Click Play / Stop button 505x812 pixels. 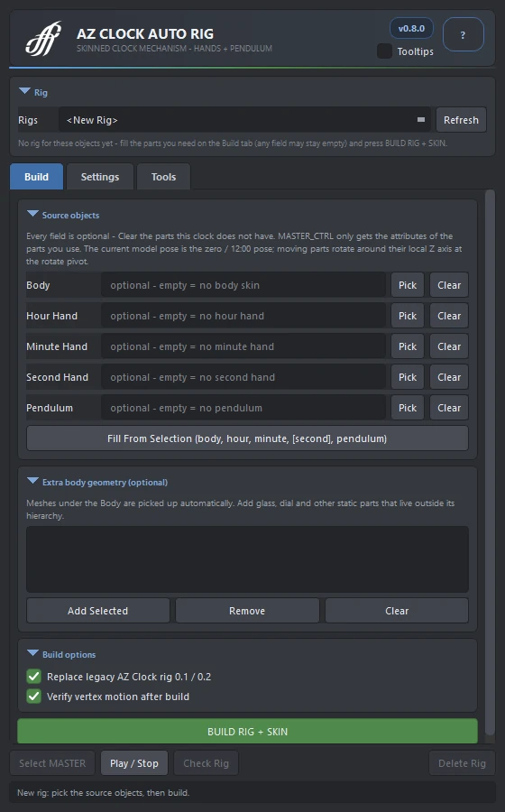pyautogui.click(x=134, y=762)
